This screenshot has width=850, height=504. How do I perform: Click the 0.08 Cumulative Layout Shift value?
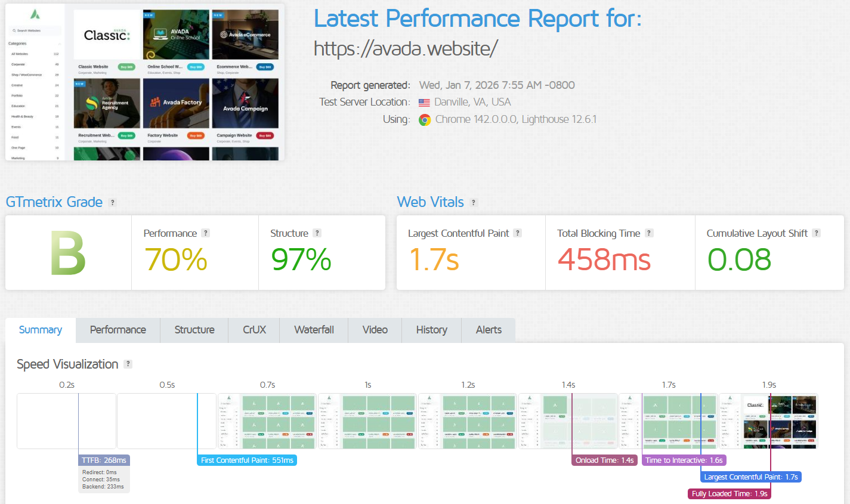click(740, 260)
